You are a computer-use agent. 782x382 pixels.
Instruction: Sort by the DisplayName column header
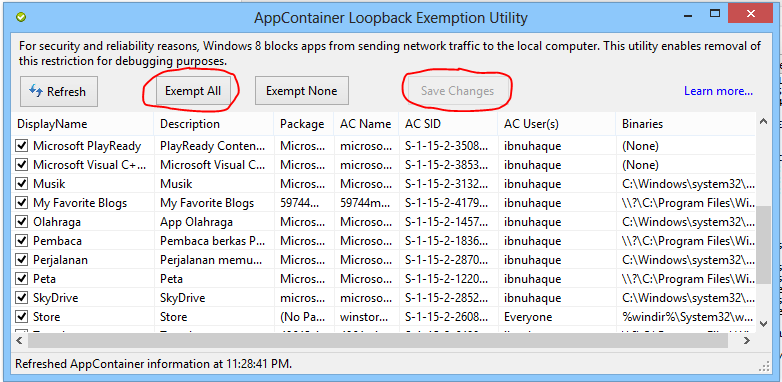pyautogui.click(x=83, y=124)
